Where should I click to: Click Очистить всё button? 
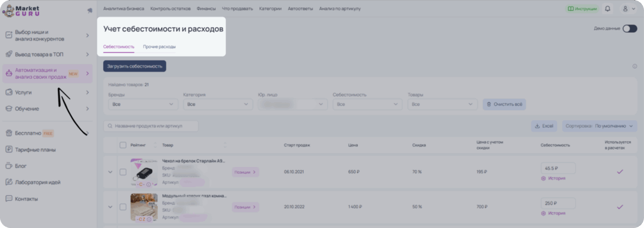pyautogui.click(x=504, y=105)
